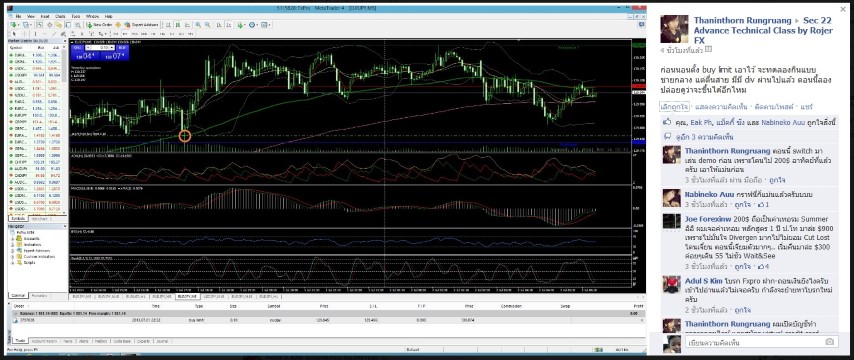Switch to Account History tab
The width and height of the screenshot is (854, 360).
44,341
